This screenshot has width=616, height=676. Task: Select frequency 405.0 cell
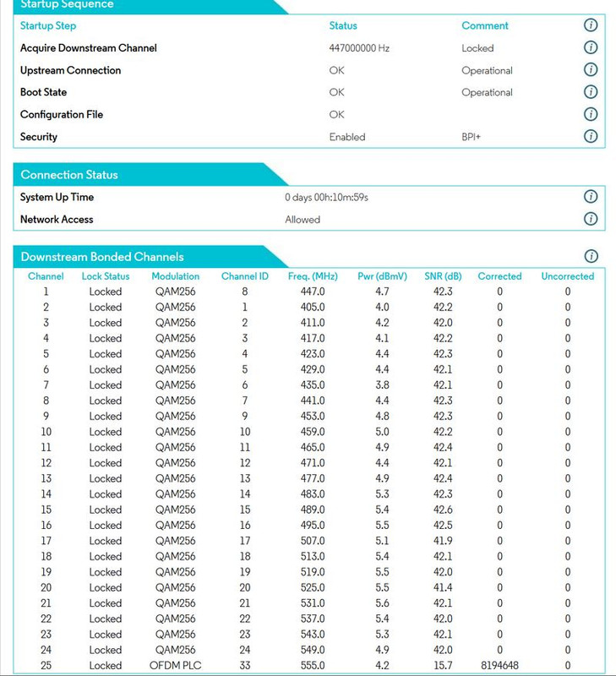(313, 308)
